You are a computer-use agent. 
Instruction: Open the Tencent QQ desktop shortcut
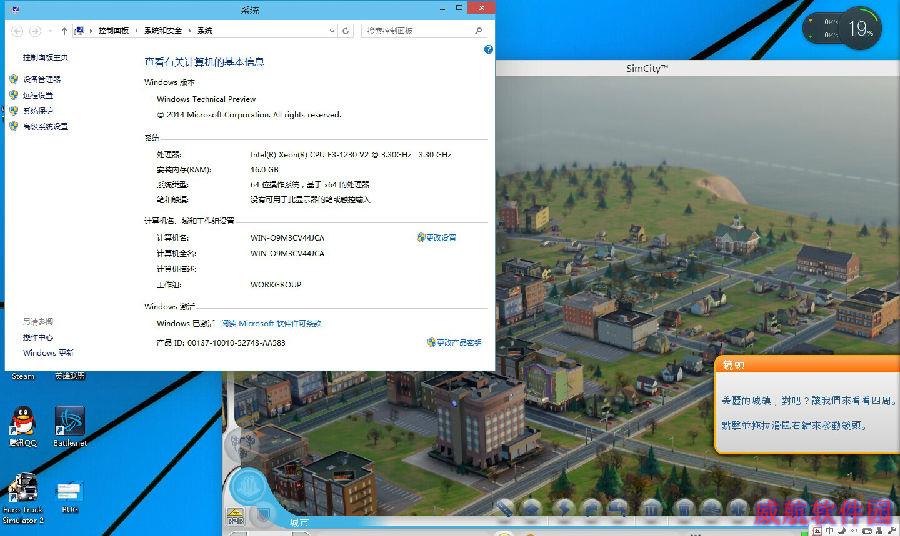pos(22,423)
